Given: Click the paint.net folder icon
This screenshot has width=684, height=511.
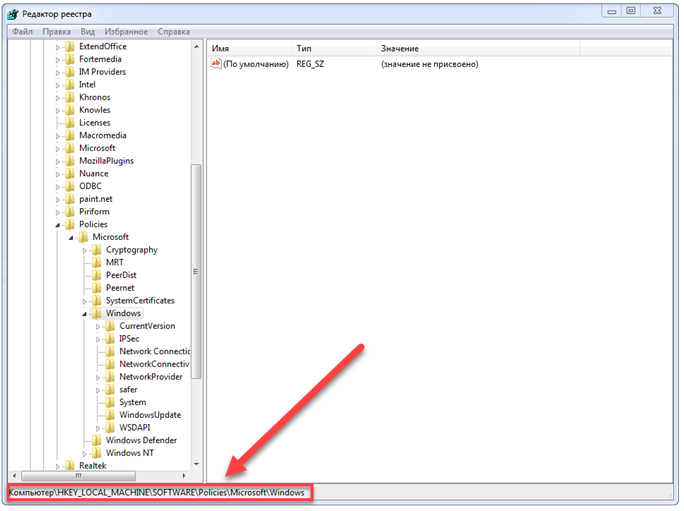Looking at the screenshot, I should 69,199.
